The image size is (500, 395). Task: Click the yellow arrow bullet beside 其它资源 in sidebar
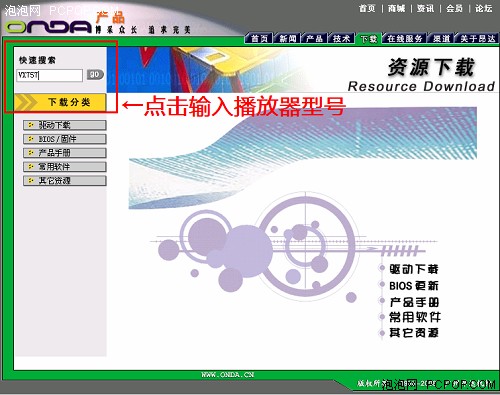31,181
